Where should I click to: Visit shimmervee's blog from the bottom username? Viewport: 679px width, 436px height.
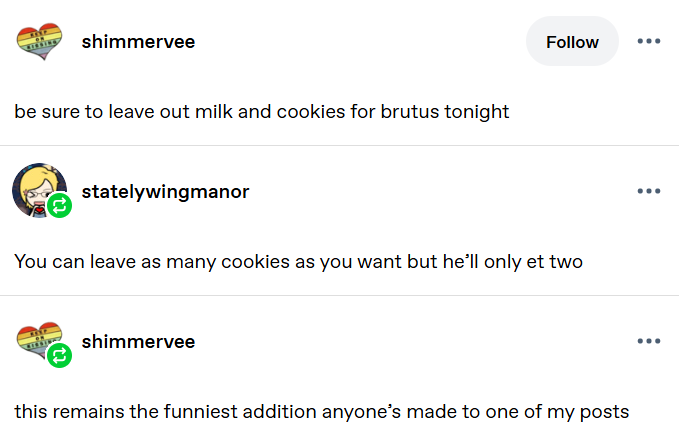(138, 342)
